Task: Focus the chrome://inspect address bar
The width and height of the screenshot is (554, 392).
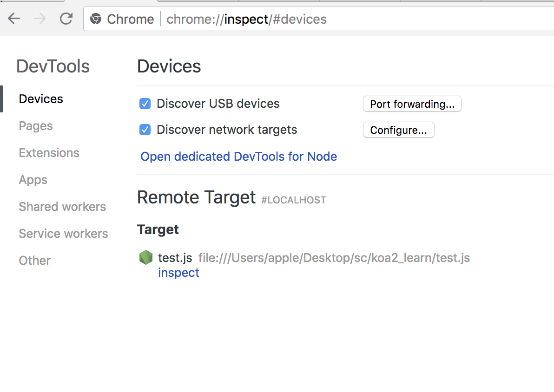Action: 318,19
